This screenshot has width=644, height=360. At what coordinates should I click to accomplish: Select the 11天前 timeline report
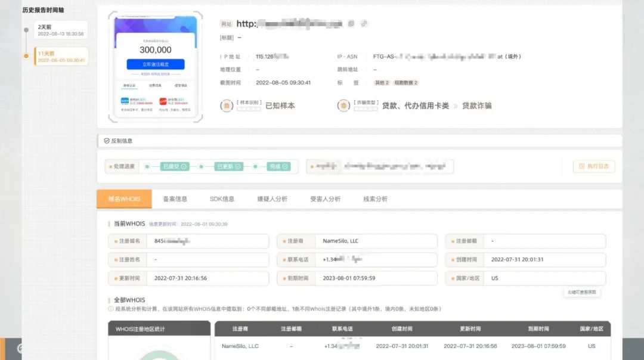pyautogui.click(x=61, y=57)
